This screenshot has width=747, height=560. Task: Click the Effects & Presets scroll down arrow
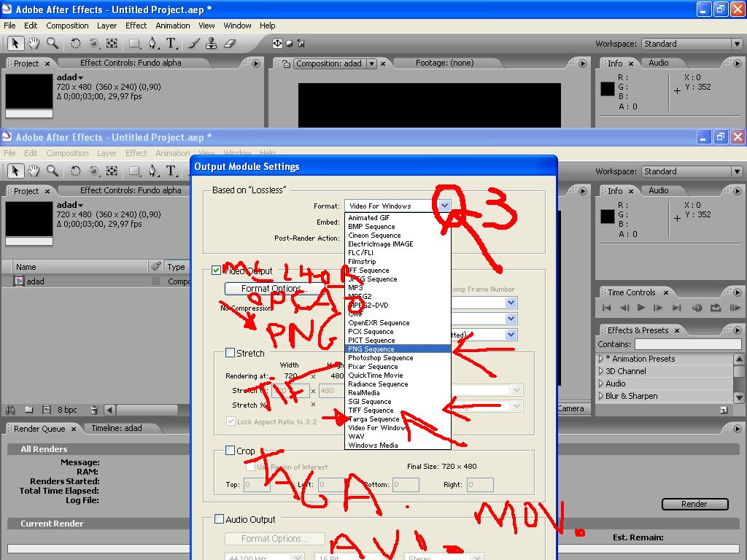coord(739,397)
